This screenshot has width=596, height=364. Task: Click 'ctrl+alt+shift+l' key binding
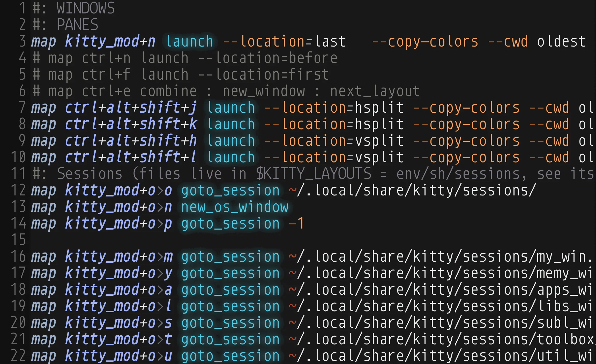pos(131,157)
